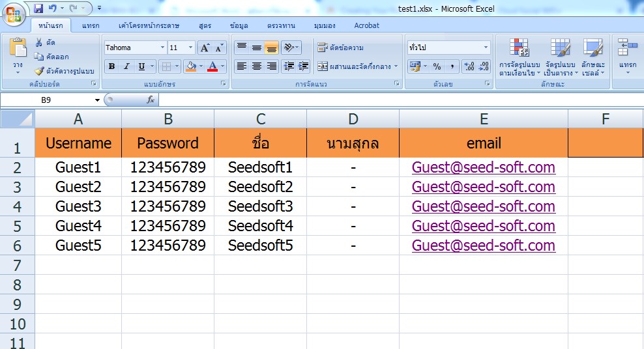The width and height of the screenshot is (644, 349).
Task: Cut the selection with scissors icon
Action: (39, 42)
